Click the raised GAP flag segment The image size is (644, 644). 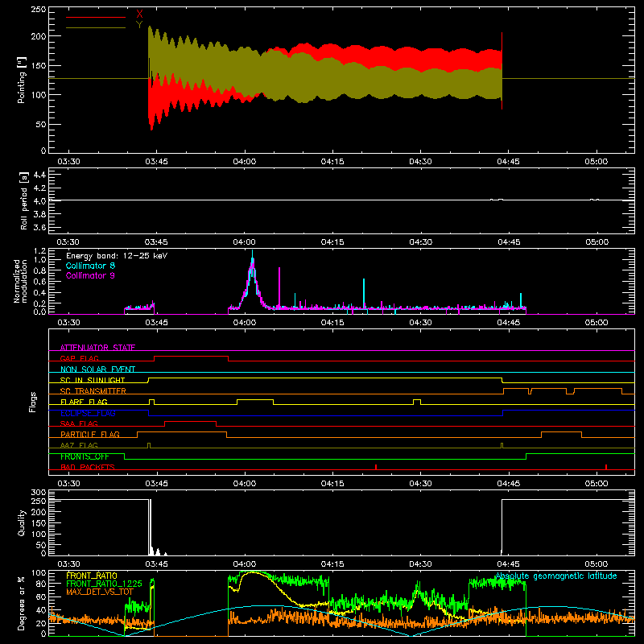tap(191, 356)
